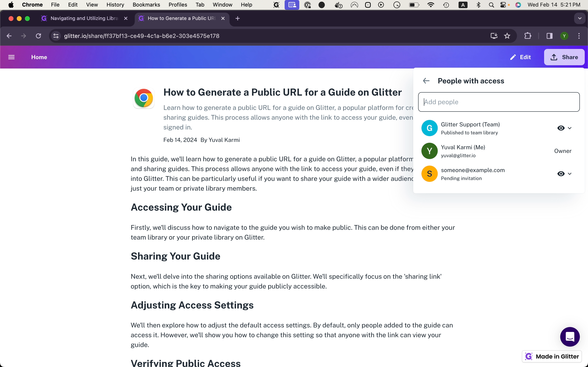Bookmark this page with star icon
This screenshot has height=367, width=588.
click(x=507, y=36)
